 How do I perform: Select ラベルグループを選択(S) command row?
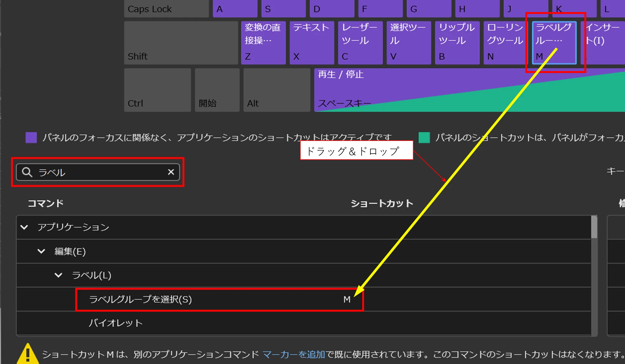click(x=140, y=299)
